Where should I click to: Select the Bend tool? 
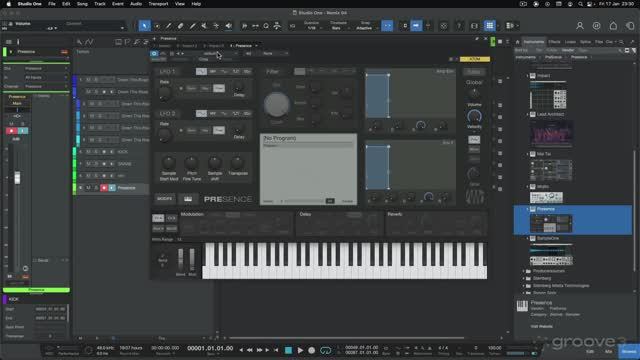click(216, 26)
